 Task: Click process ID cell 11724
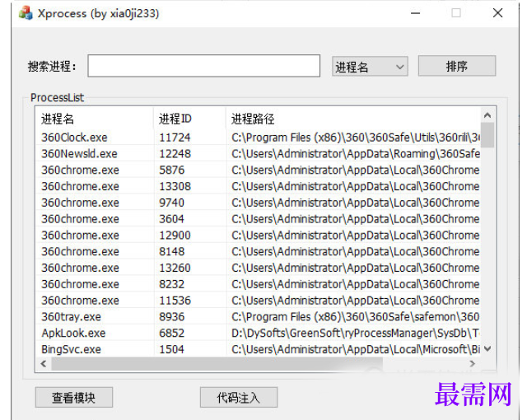point(175,138)
